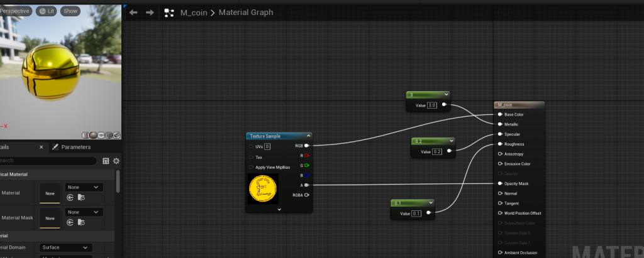Viewport: 644px width, 258px height.
Task: Open the Details panel settings gear
Action: pyautogui.click(x=116, y=161)
